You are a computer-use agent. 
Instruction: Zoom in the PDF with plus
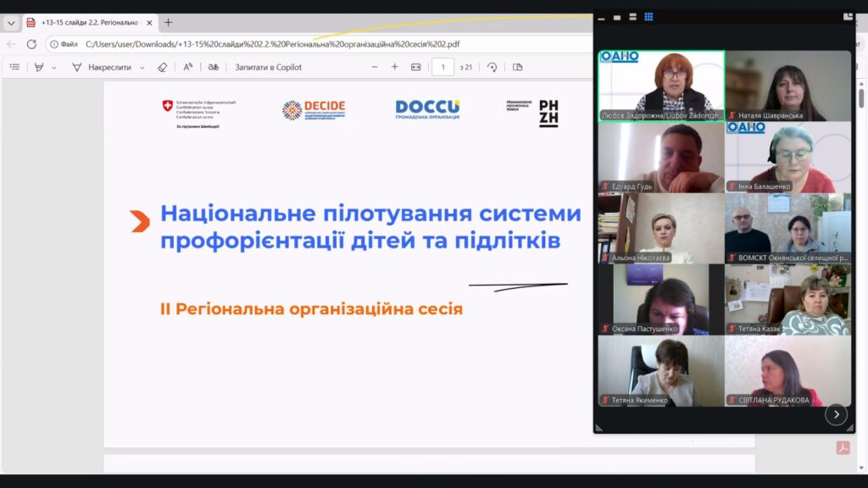(x=394, y=67)
